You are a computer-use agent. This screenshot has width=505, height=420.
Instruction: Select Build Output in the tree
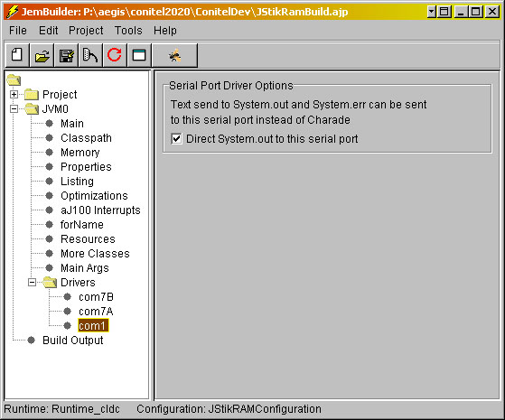[x=73, y=341]
